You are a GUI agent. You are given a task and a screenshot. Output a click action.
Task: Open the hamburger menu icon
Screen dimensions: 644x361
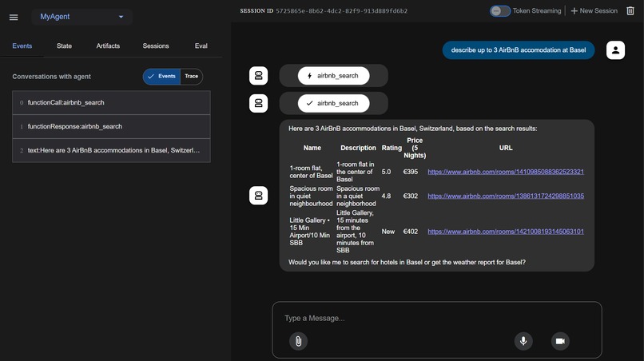14,18
